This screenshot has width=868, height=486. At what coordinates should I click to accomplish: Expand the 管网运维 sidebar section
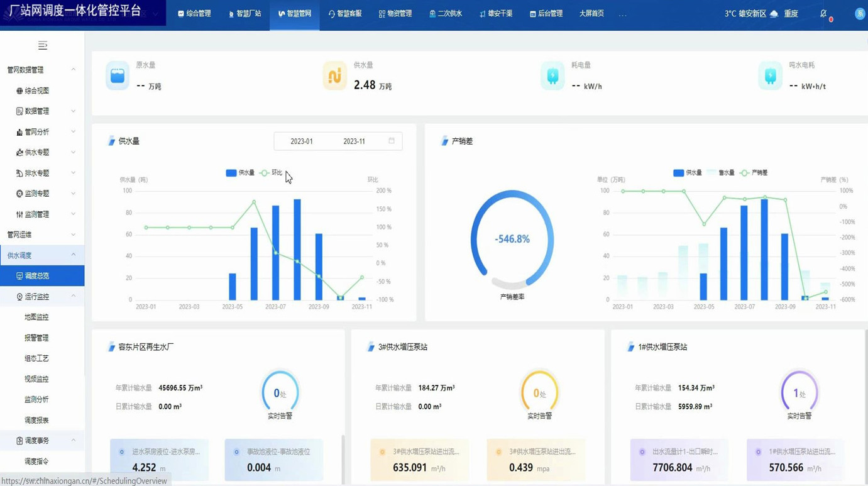[x=41, y=235]
